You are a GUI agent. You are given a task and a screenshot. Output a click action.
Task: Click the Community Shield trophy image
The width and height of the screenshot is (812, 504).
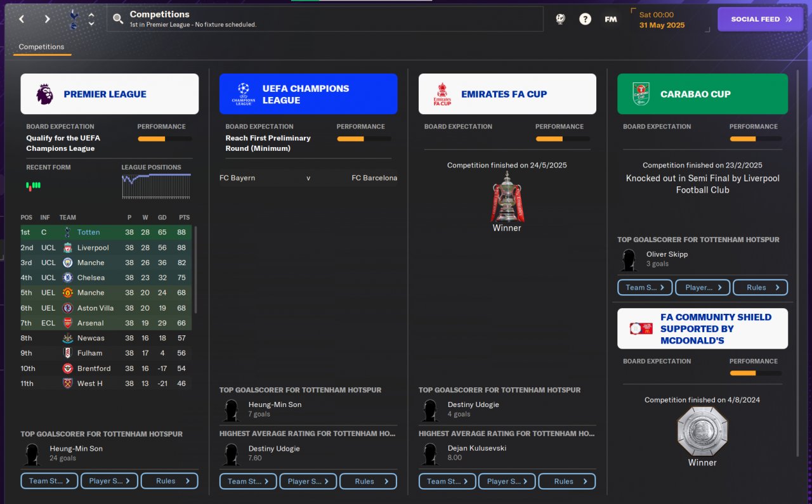[x=702, y=431]
